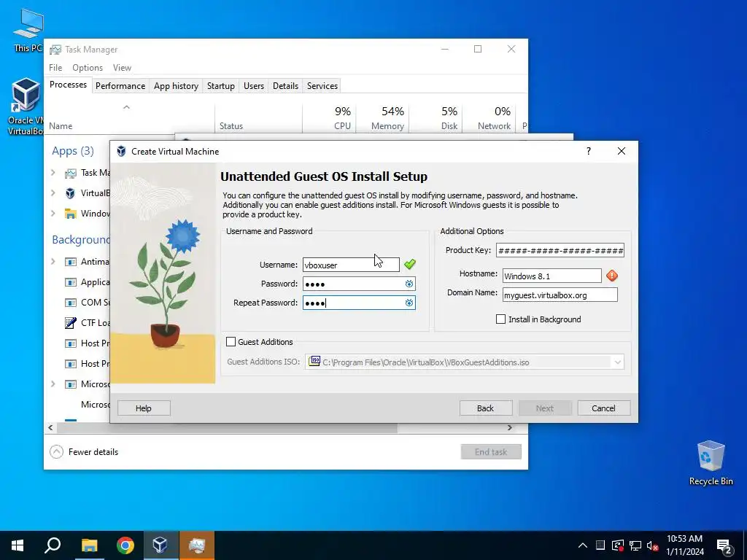Switch to Services tab in Task Manager
This screenshot has width=747, height=560.
[x=322, y=86]
